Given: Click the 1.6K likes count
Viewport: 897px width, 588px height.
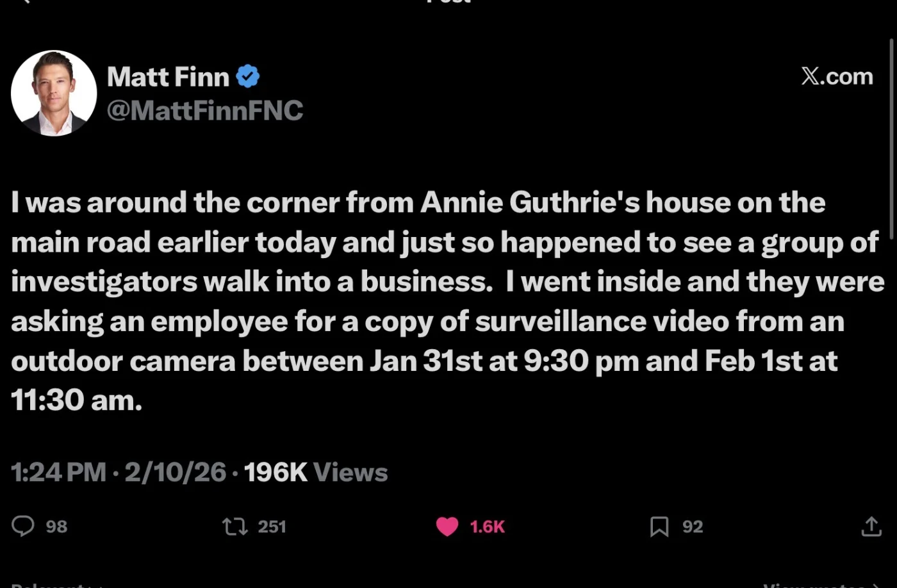Looking at the screenshot, I should coord(487,527).
